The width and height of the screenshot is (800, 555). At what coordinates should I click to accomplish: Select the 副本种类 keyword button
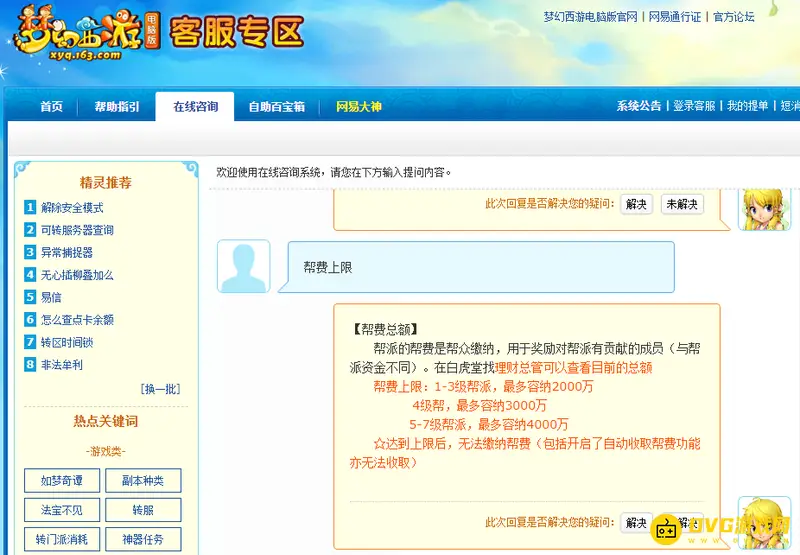(143, 481)
